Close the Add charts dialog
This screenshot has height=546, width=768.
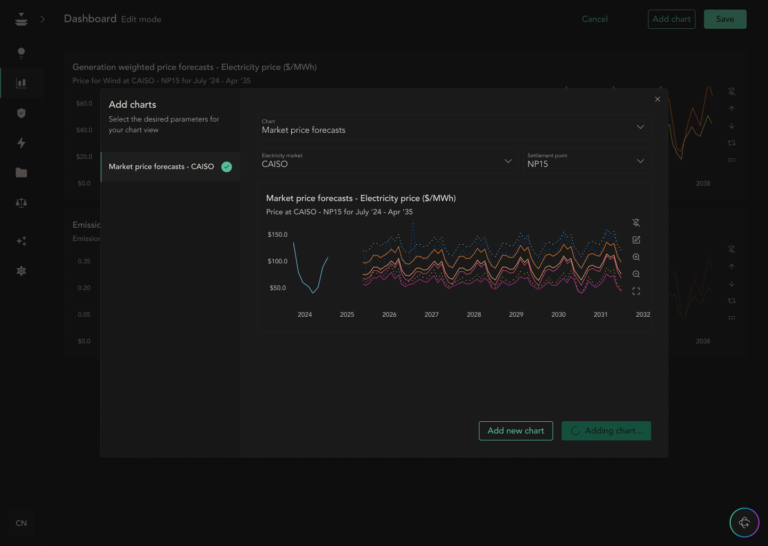(657, 99)
